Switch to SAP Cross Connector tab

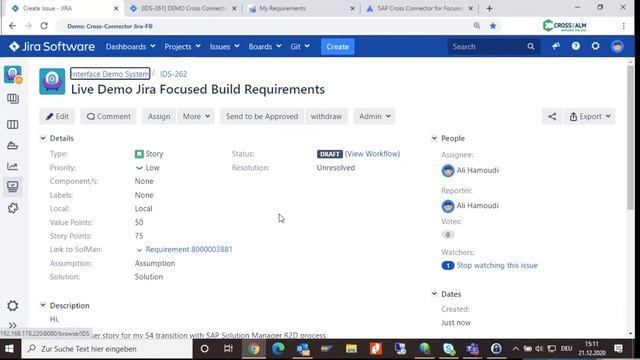point(419,8)
